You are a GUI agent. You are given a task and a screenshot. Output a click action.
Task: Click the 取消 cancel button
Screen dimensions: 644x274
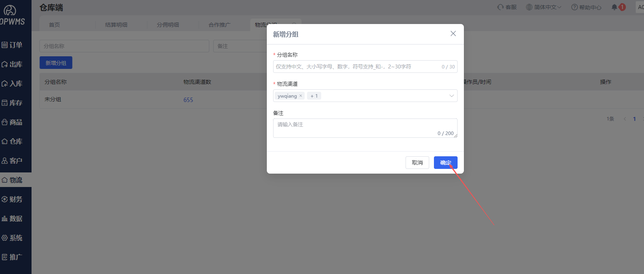click(417, 163)
